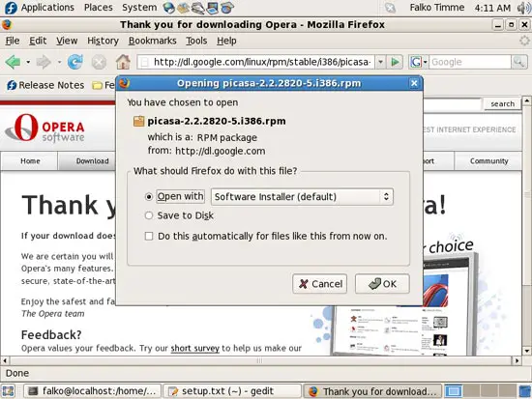Open the Applications menu in top panel
The height and width of the screenshot is (399, 532).
(x=47, y=8)
